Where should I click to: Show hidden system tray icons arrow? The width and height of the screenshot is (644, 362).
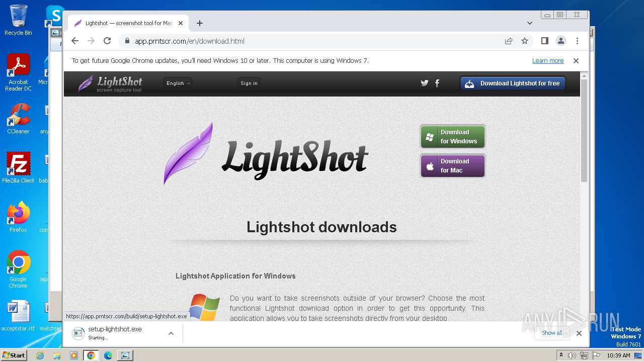(561, 355)
